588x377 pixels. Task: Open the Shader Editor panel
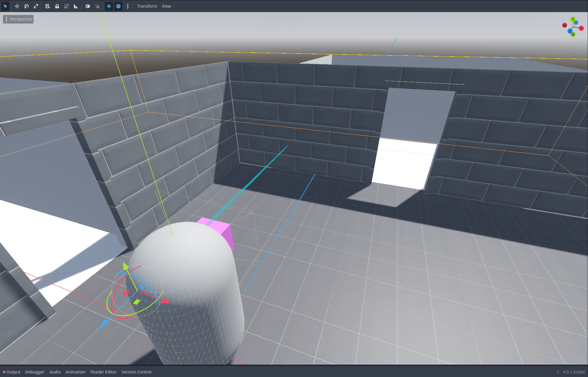tap(103, 372)
